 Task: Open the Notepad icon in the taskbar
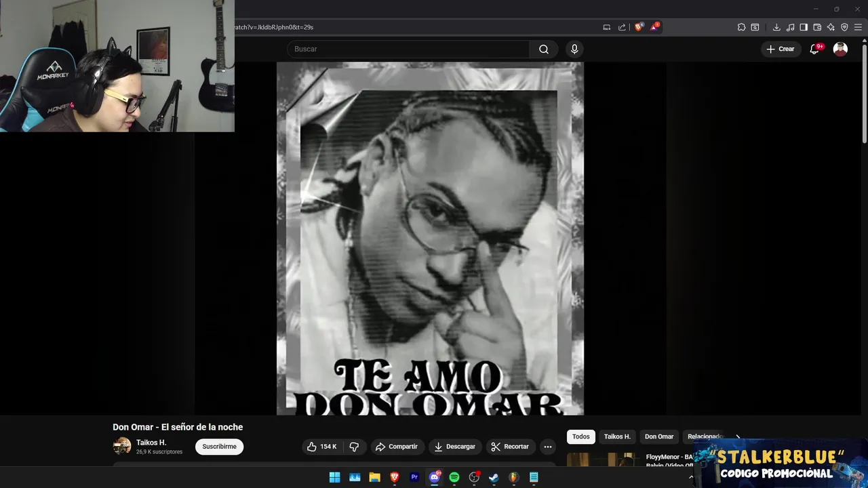click(x=534, y=477)
